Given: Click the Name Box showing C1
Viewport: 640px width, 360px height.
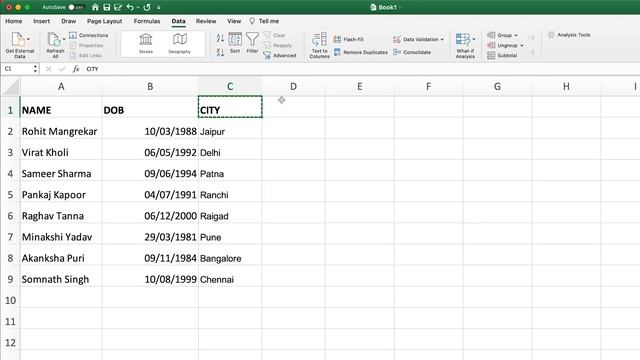Looking at the screenshot, I should point(17,69).
